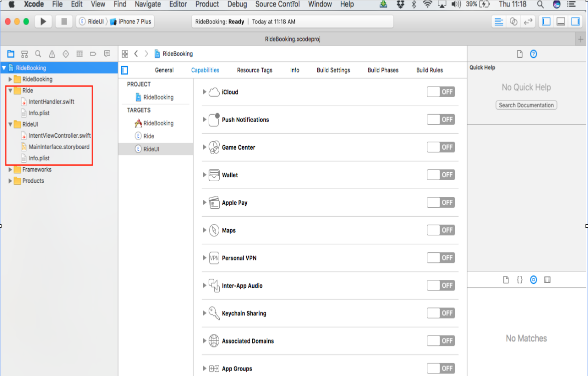Enable Personal VPN switch
The image size is (588, 376).
tap(441, 258)
